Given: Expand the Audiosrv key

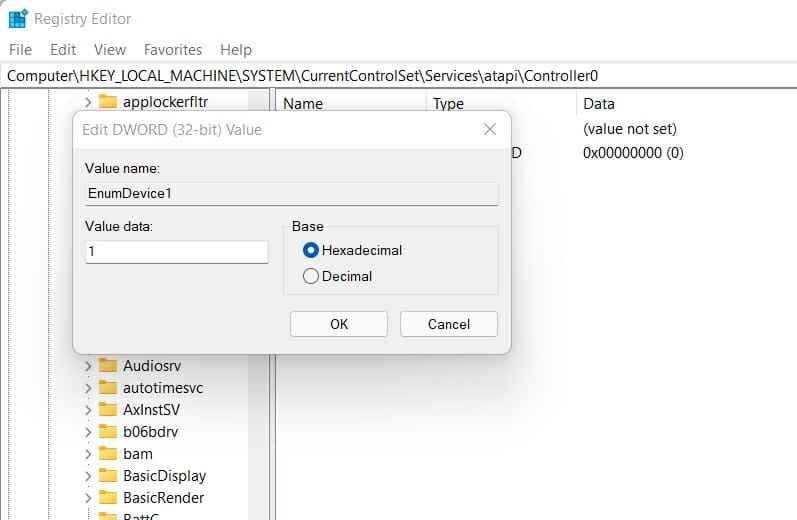Looking at the screenshot, I should click(x=88, y=366).
